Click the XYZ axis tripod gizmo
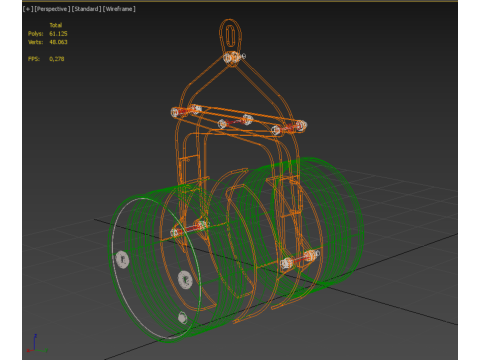 [36, 343]
